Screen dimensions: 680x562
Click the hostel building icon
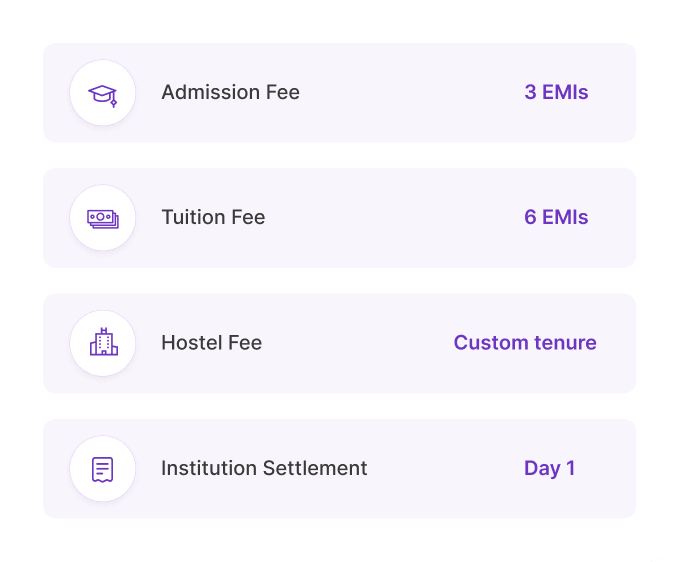(104, 342)
